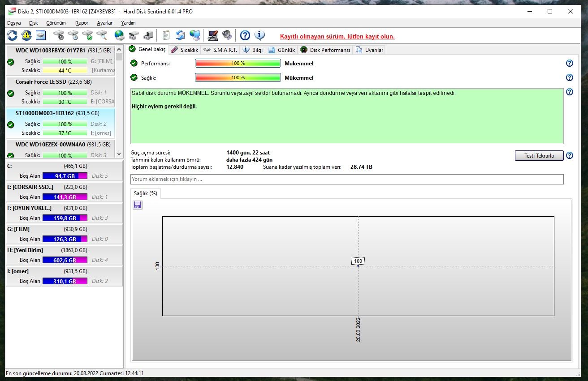Click the help icon on Sağlık row
This screenshot has width=588, height=381.
pyautogui.click(x=570, y=77)
